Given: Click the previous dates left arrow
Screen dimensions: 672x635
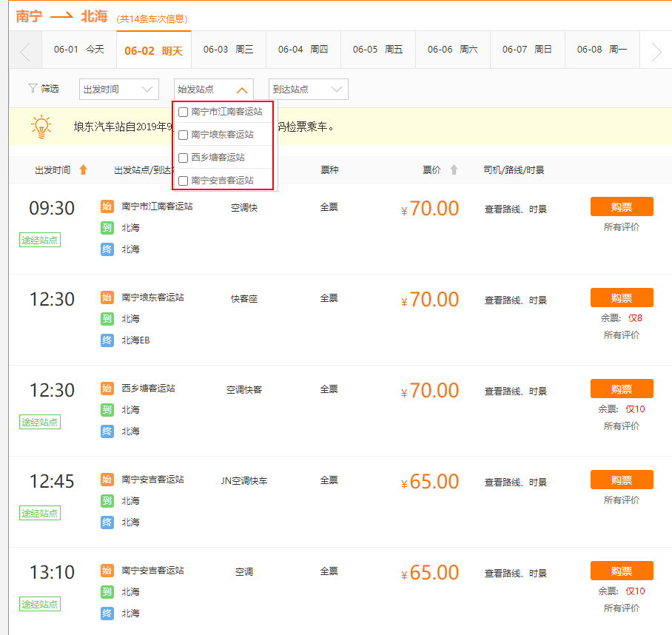Looking at the screenshot, I should point(25,52).
